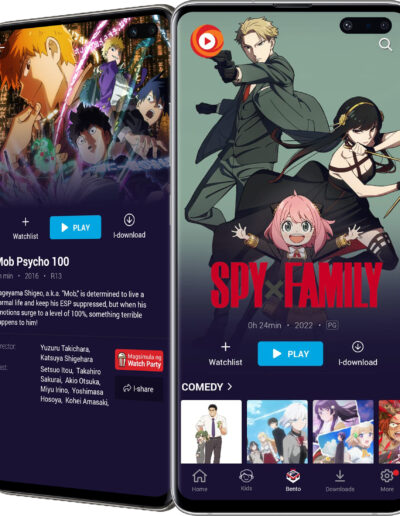Play Spy x Family with PLAY button
The image size is (400, 516).
point(290,354)
